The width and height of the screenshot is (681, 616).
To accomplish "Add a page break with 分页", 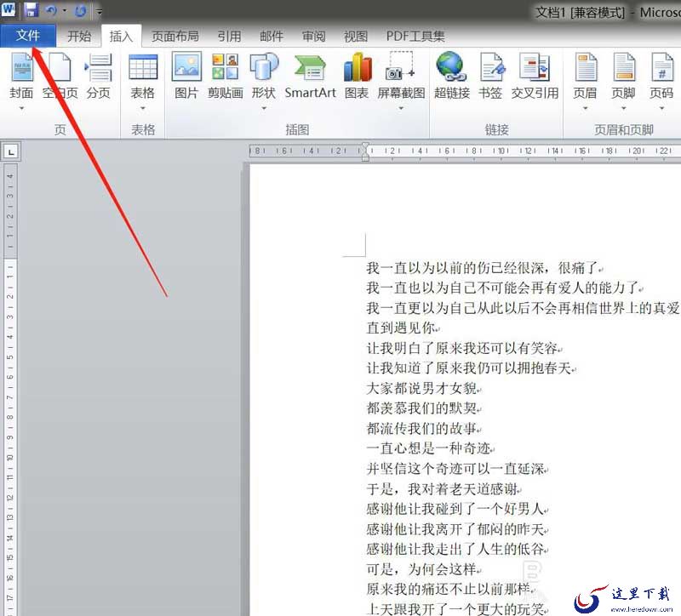I will tap(99, 68).
